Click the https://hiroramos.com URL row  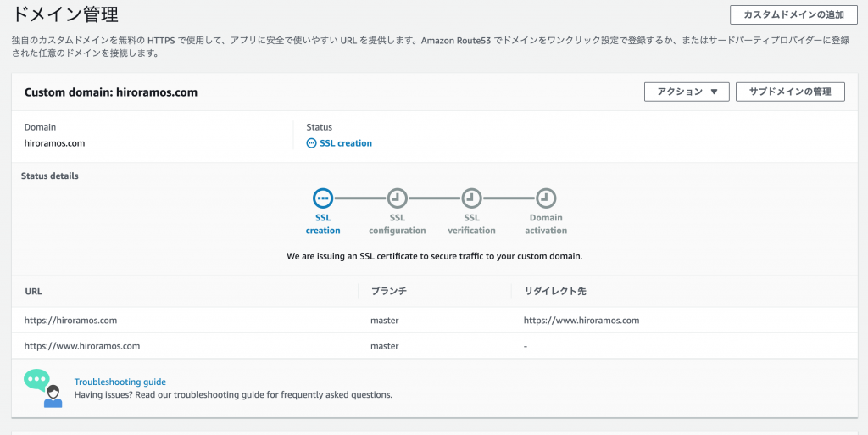pos(434,320)
